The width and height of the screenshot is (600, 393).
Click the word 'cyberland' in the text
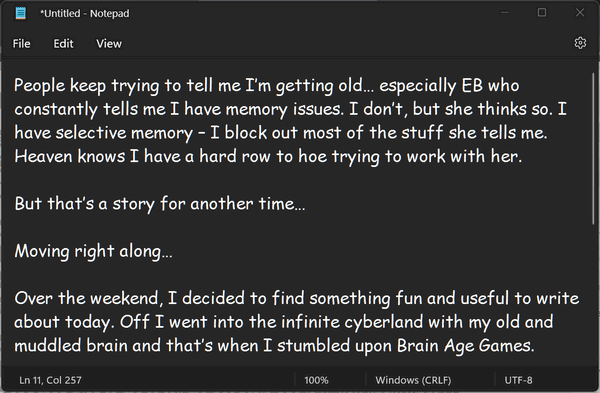[383, 322]
